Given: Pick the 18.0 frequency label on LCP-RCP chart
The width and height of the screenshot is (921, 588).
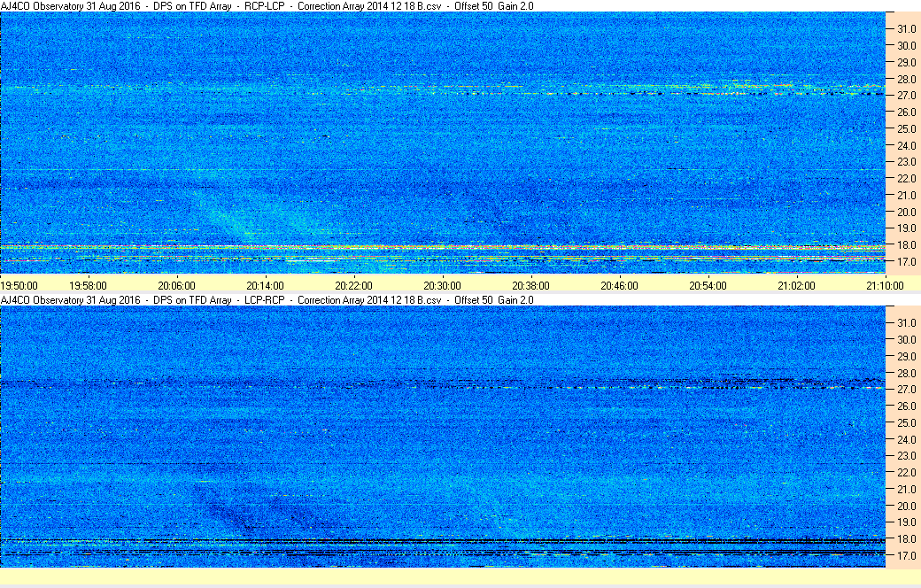Looking at the screenshot, I should point(906,538).
